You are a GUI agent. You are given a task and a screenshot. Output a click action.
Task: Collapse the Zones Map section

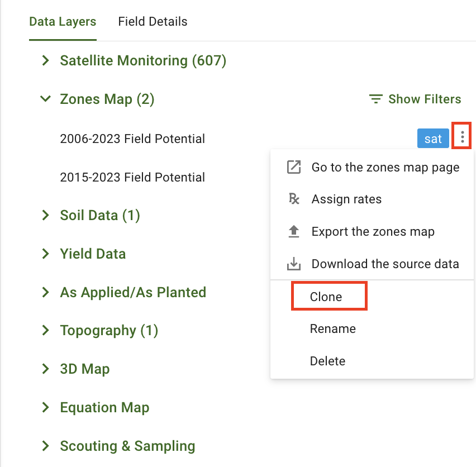coord(46,99)
